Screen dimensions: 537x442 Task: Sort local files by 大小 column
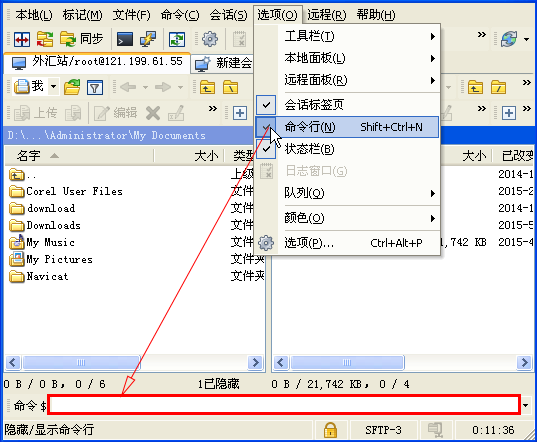(x=189, y=156)
